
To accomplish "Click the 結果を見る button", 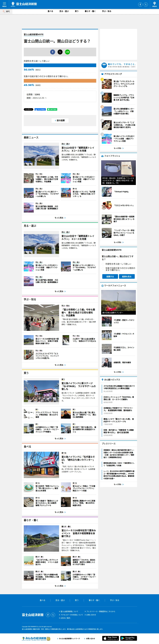I will point(127,276).
